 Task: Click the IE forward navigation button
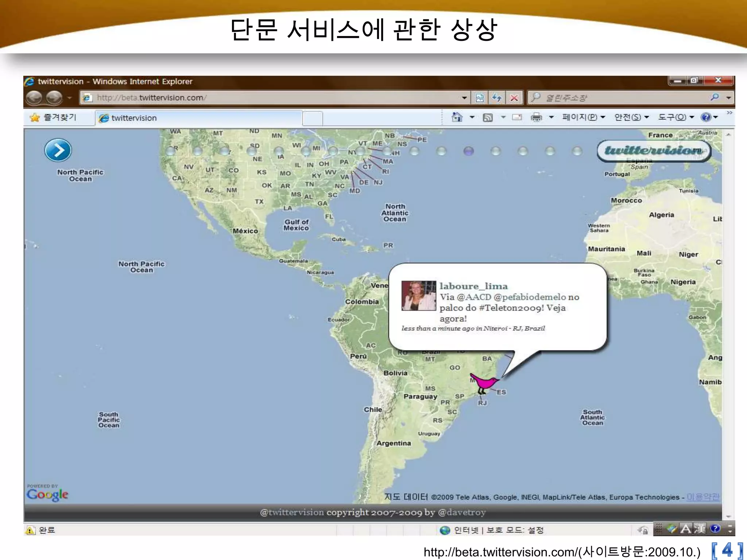pos(54,97)
